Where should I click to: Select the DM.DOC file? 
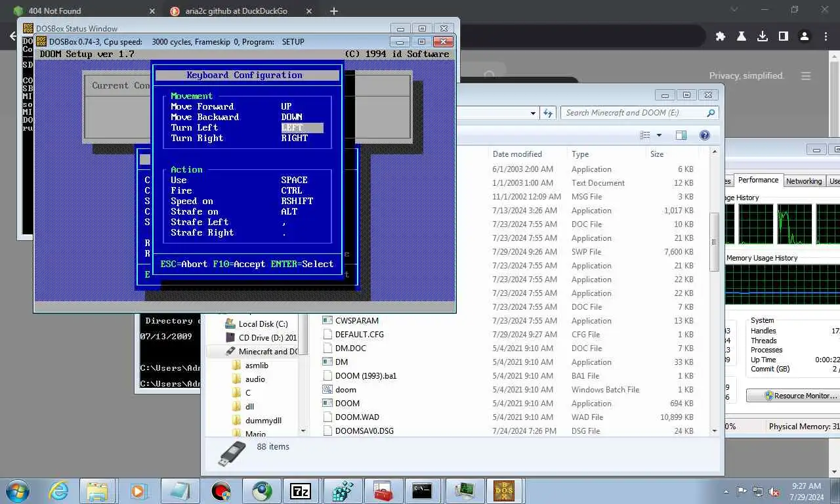coord(350,348)
